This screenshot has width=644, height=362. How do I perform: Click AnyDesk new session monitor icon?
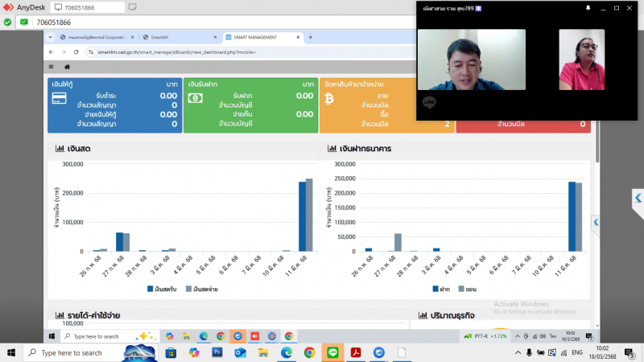(x=132, y=7)
